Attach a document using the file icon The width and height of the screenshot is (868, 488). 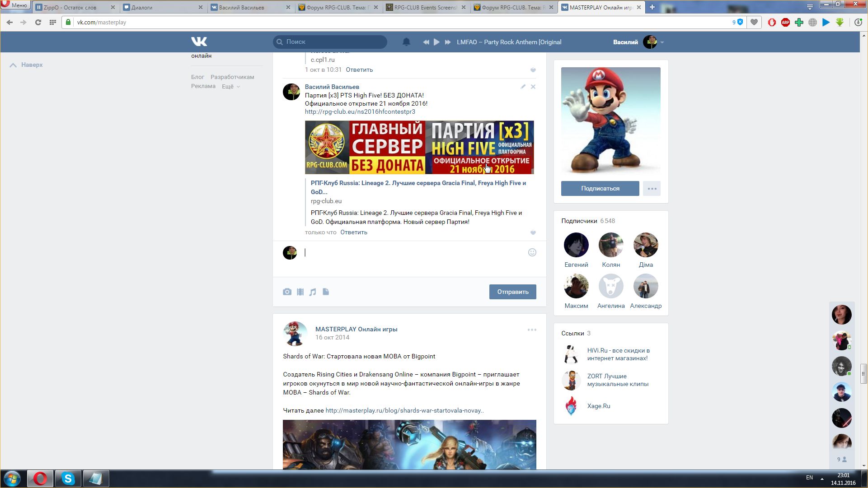click(x=326, y=292)
